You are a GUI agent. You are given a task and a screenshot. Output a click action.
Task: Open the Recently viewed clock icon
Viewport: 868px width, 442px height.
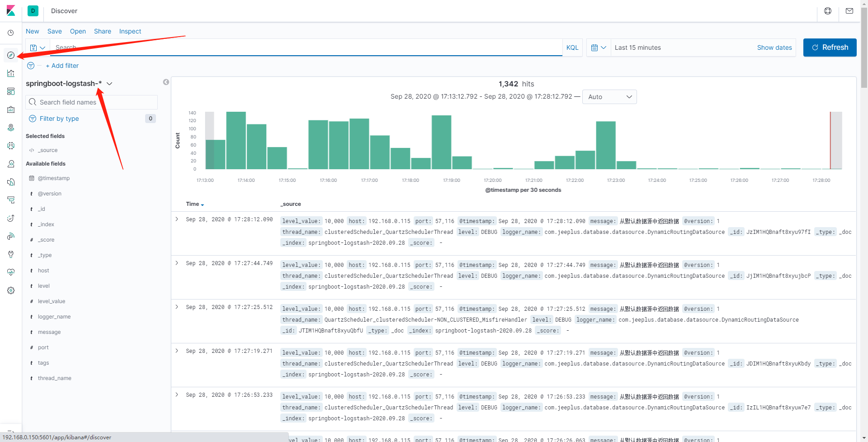click(11, 33)
